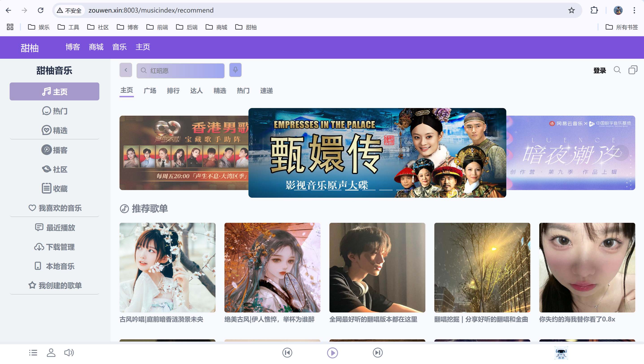Open the 所有书签 folder
This screenshot has height=364, width=644.
click(x=622, y=27)
